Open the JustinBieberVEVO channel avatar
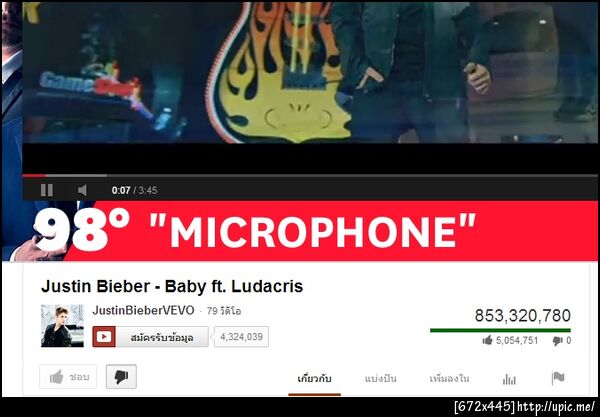The height and width of the screenshot is (417, 600). (62, 326)
